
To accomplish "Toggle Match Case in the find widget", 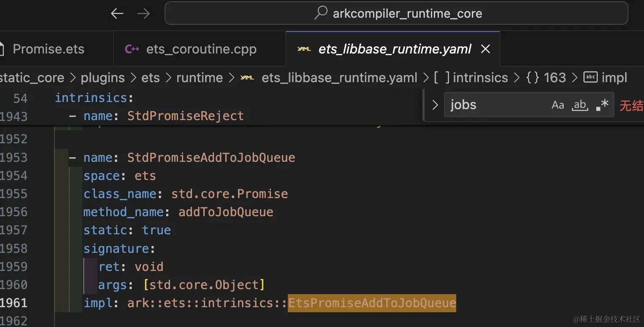I will pyautogui.click(x=557, y=105).
